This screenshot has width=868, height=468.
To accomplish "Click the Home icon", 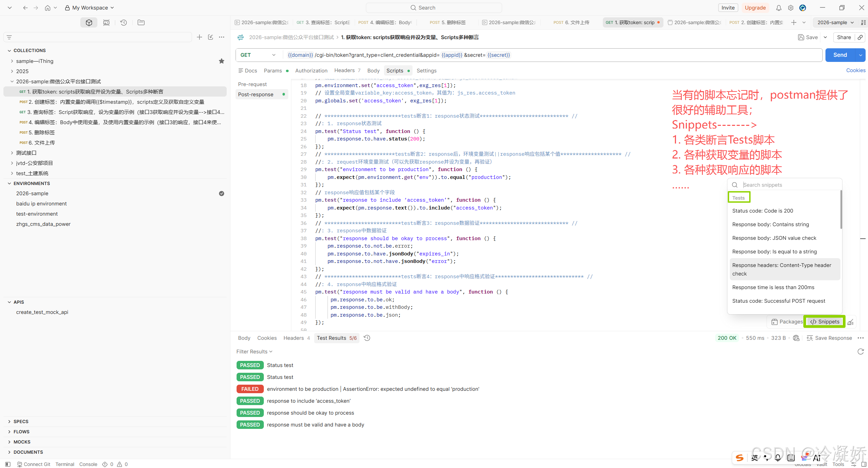I will tap(48, 8).
